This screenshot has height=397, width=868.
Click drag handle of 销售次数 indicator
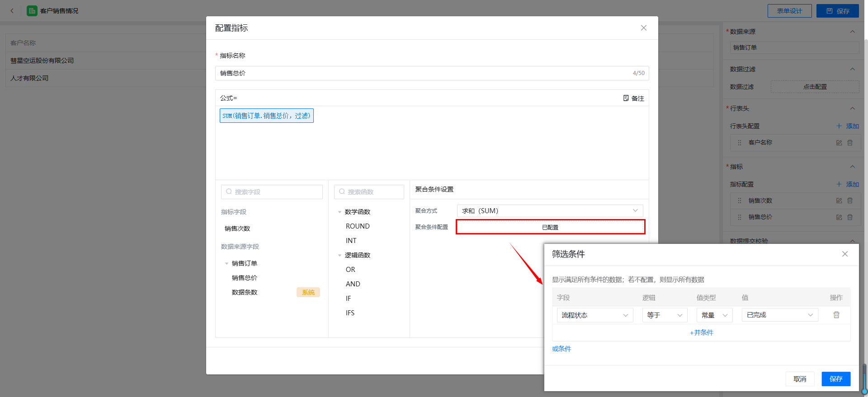(740, 201)
